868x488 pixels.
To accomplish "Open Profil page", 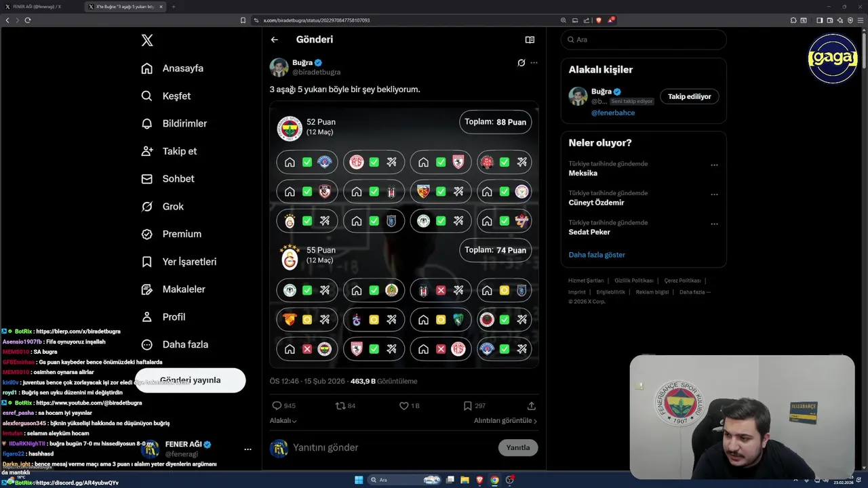I will click(x=163, y=317).
